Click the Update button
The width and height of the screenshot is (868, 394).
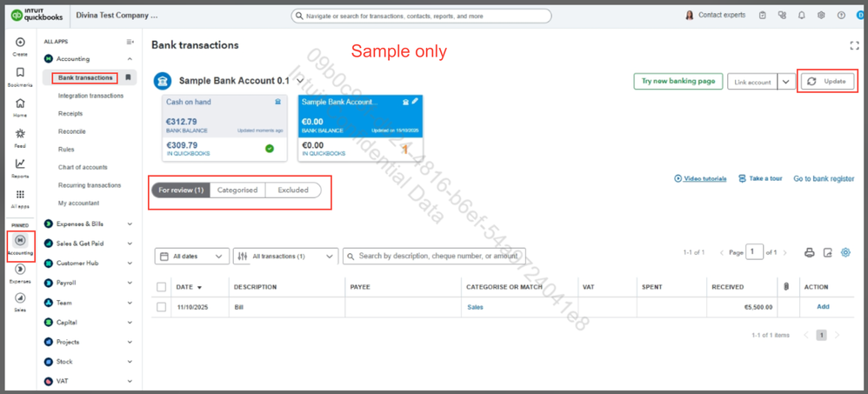coord(827,82)
